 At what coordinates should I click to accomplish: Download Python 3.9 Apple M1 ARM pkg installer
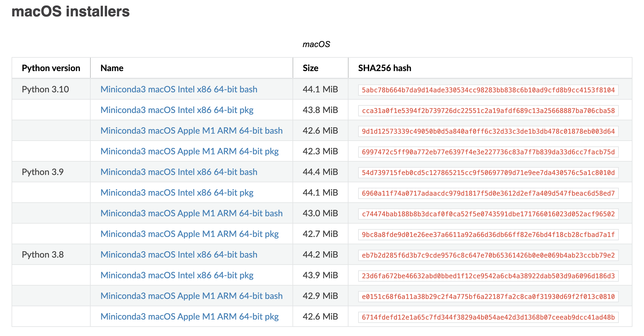coord(189,234)
